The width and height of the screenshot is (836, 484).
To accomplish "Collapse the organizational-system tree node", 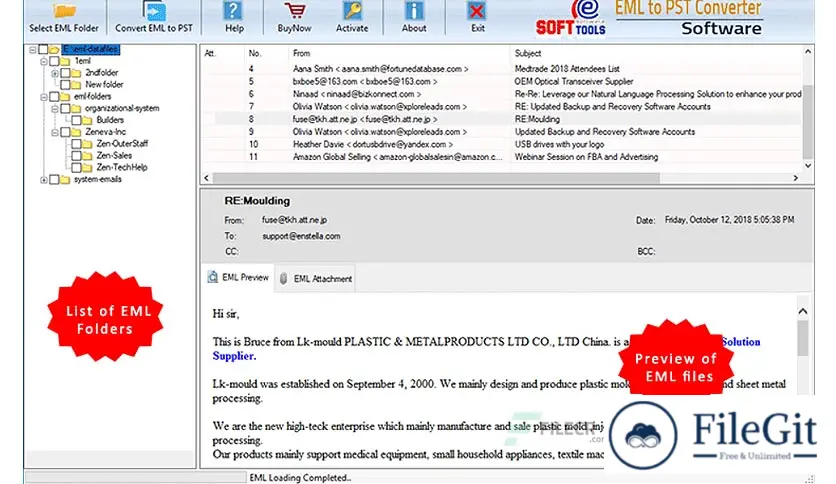I will 54,109.
